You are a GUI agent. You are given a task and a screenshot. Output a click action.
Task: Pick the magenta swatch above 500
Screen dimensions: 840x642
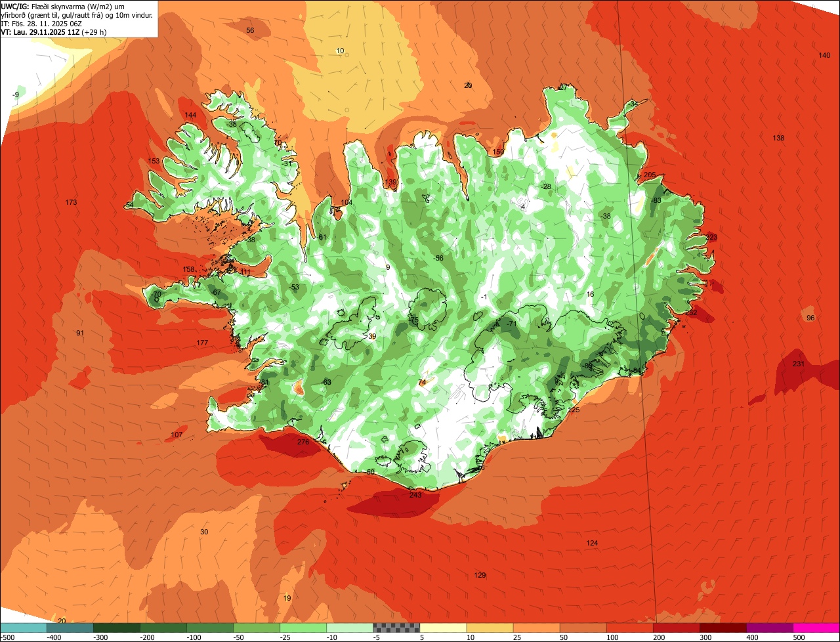[x=816, y=628]
